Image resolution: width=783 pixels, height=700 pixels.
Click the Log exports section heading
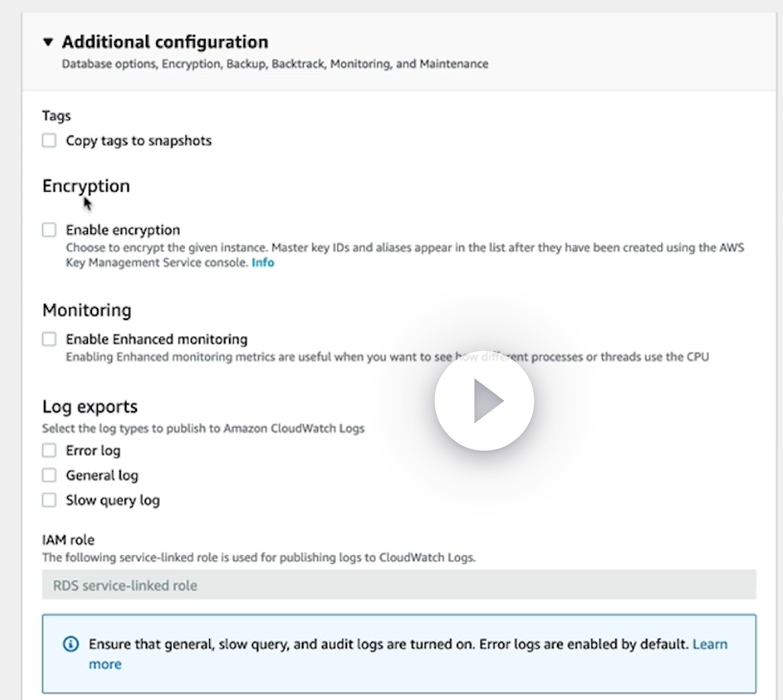coord(89,407)
